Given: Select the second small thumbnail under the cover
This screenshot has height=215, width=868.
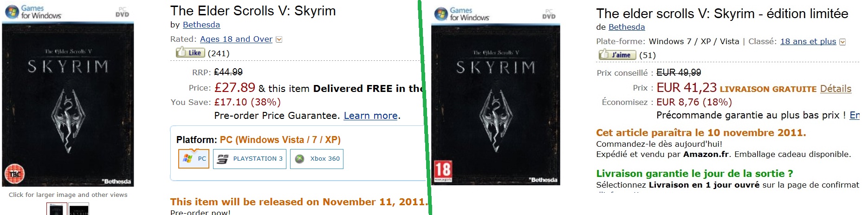Looking at the screenshot, I should [x=79, y=209].
